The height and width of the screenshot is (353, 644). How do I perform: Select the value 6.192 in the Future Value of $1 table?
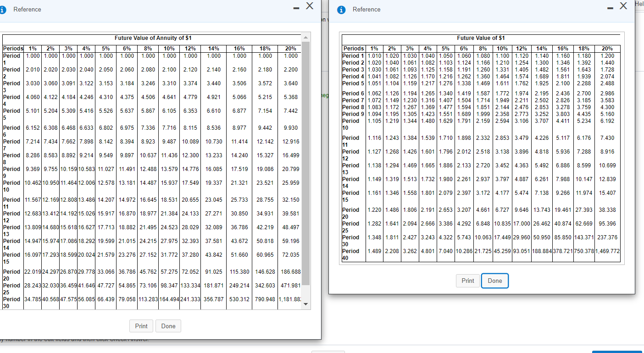[x=607, y=121]
